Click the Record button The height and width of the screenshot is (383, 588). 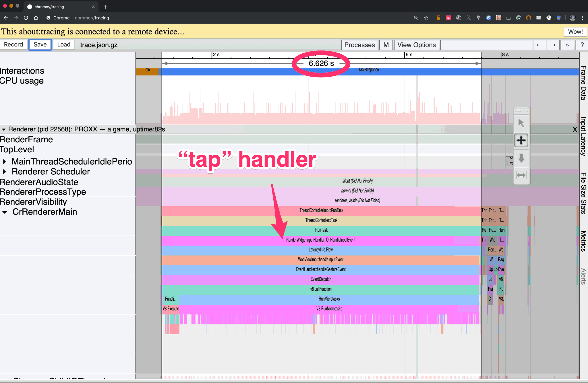tap(13, 45)
